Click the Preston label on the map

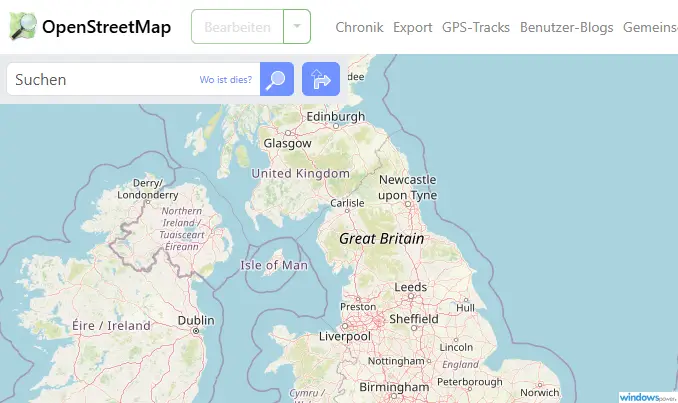358,307
